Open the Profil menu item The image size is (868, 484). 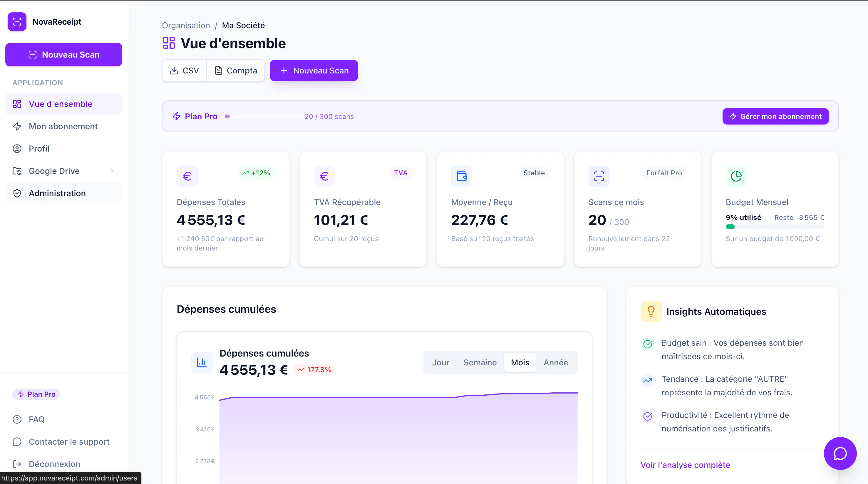(x=64, y=149)
